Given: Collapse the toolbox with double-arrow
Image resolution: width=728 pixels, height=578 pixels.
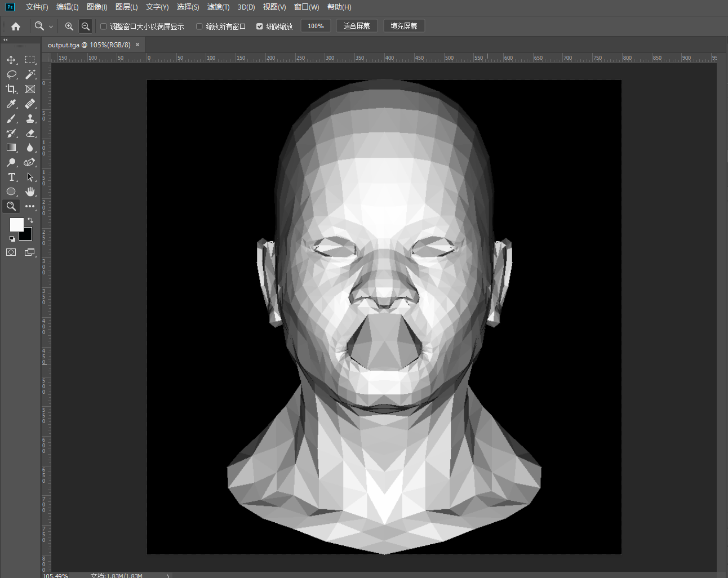Looking at the screenshot, I should [x=6, y=40].
